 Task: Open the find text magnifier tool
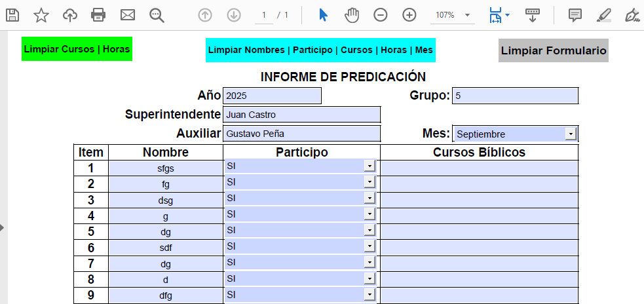click(x=157, y=16)
